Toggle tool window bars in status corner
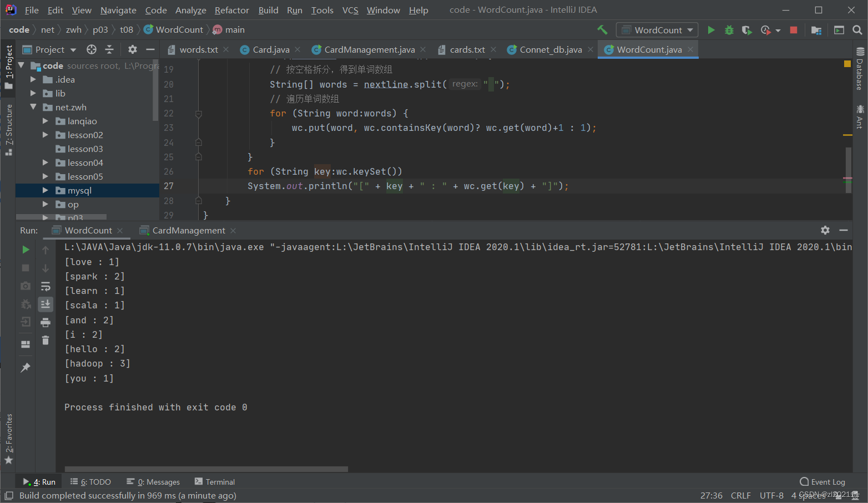The image size is (868, 503). coord(9,496)
